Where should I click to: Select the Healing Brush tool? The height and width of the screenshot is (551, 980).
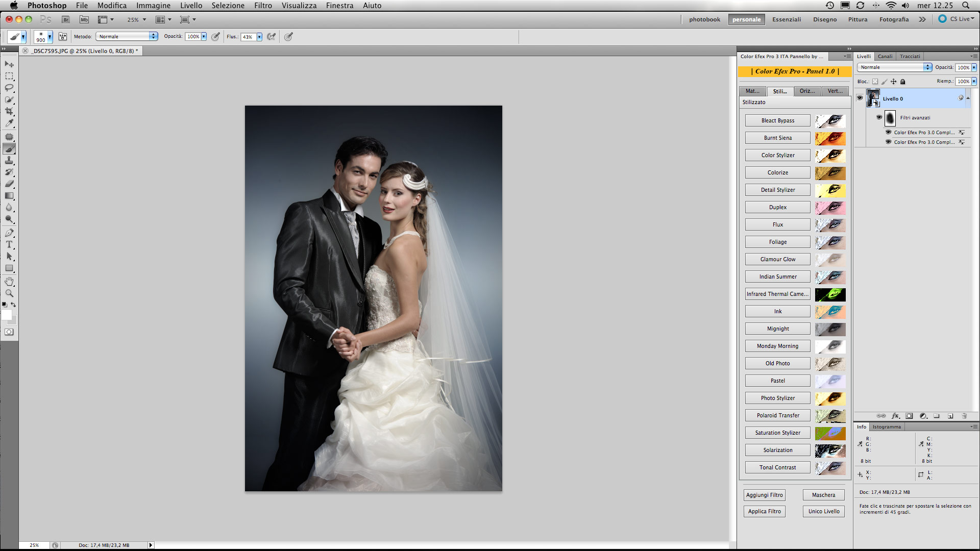pyautogui.click(x=9, y=137)
